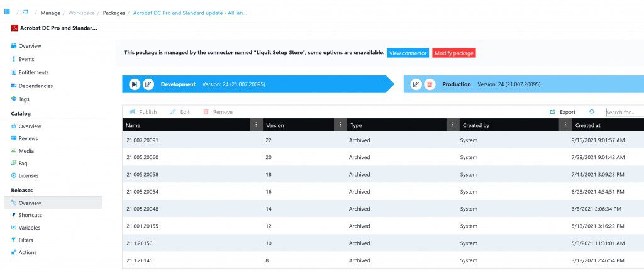Click the promote-to-next-stage icon in Development

tap(135, 84)
